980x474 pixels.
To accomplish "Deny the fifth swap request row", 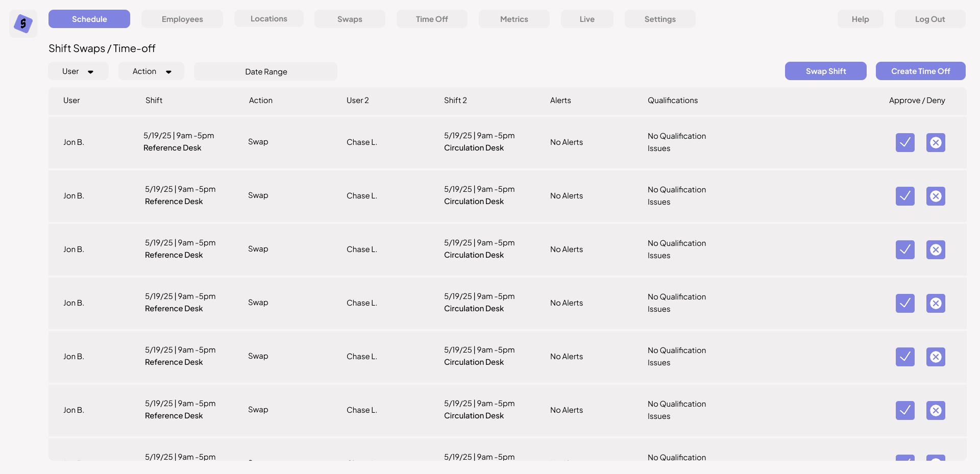I will pos(935,357).
